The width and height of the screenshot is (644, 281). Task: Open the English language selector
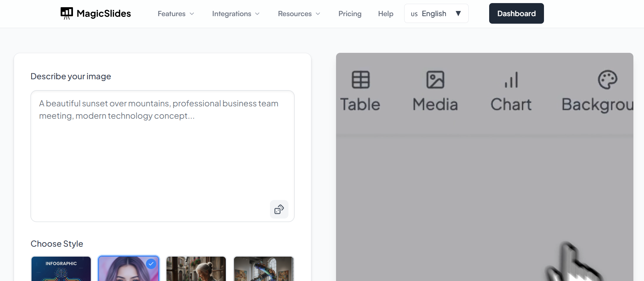click(436, 14)
